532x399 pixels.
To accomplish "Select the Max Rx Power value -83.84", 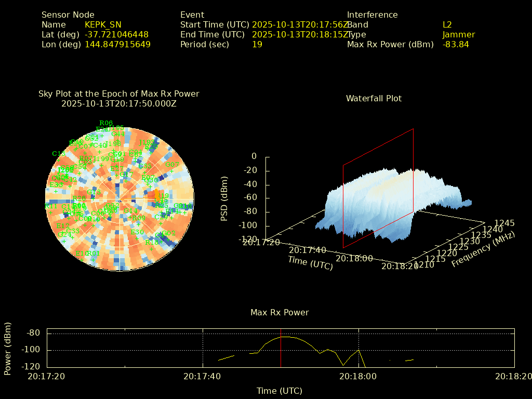I will tap(456, 44).
